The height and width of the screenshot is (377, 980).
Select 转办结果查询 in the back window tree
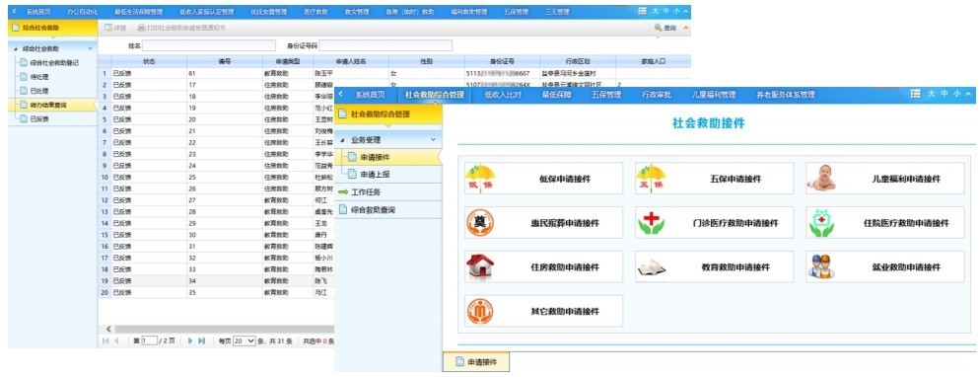(x=48, y=105)
